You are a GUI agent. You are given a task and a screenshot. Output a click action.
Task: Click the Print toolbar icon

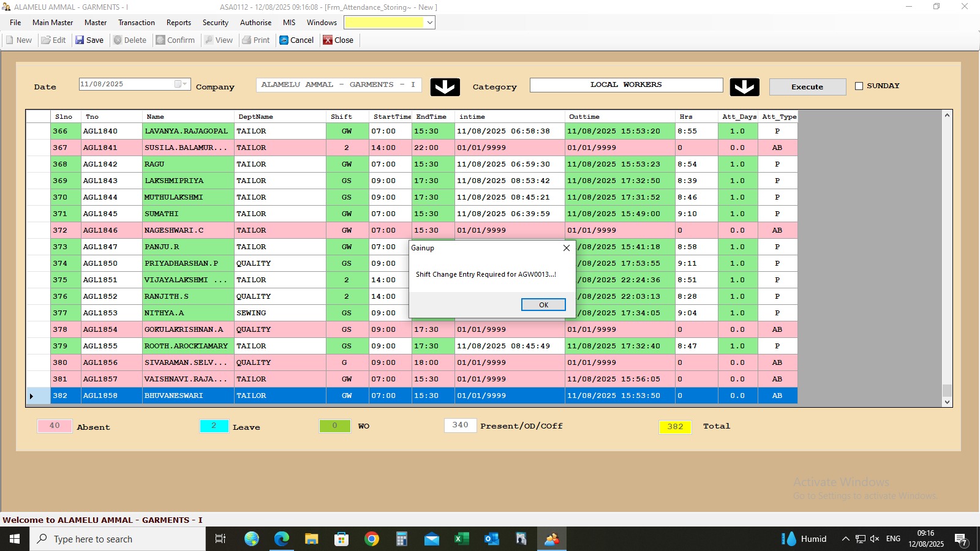point(247,40)
